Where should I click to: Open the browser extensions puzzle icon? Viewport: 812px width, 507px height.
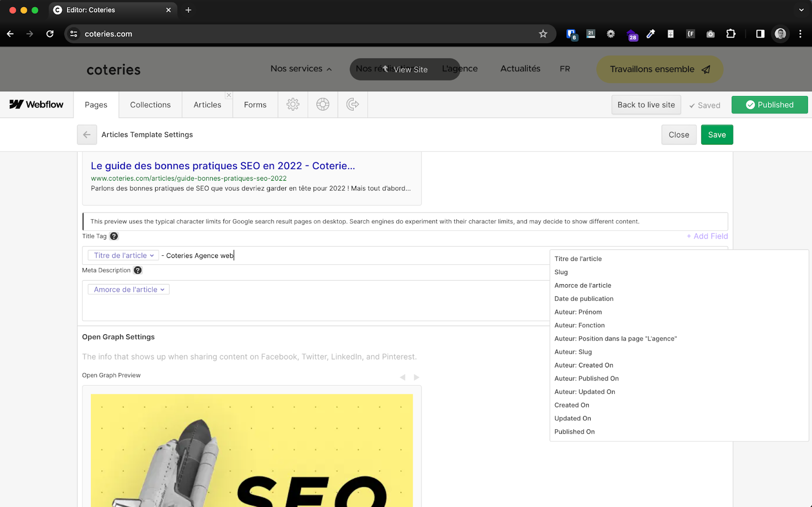[731, 34]
